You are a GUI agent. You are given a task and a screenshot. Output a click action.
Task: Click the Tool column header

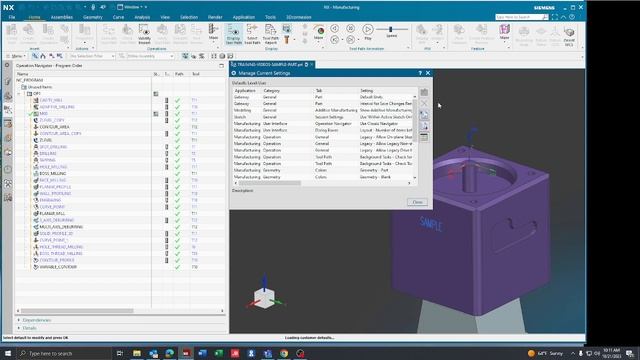(196, 74)
